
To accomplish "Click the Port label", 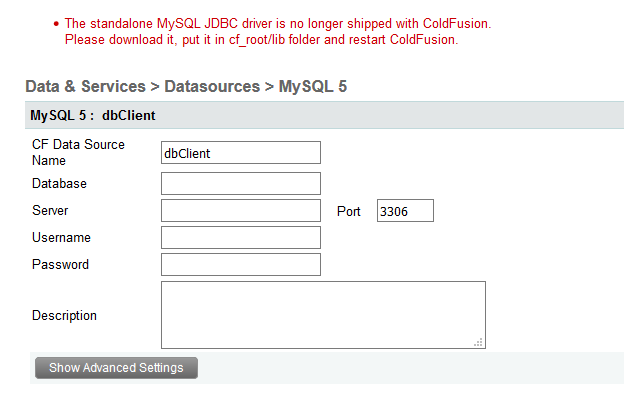I will click(349, 211).
